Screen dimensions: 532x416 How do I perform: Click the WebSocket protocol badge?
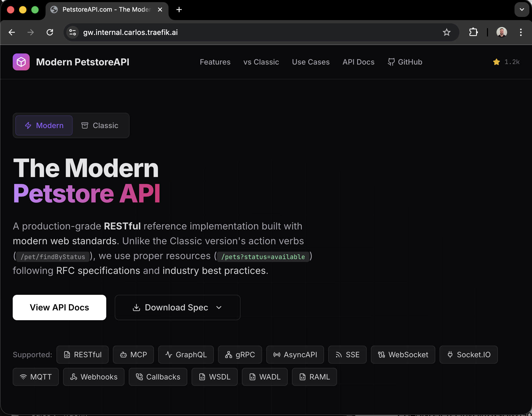point(403,355)
